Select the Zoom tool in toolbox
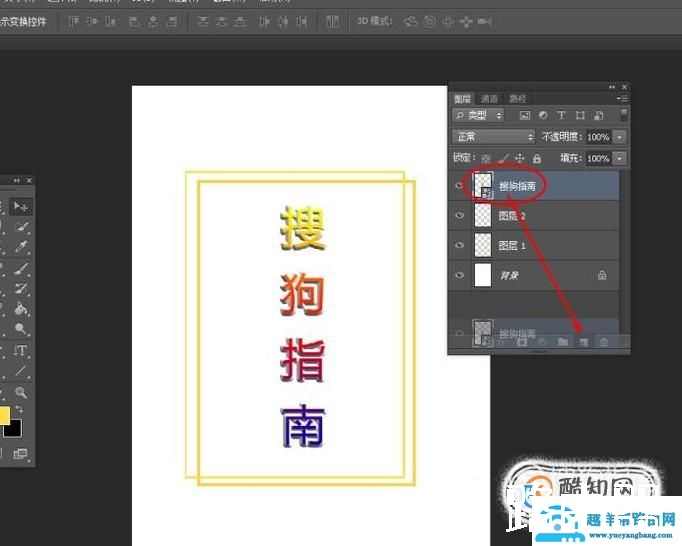 [x=20, y=392]
